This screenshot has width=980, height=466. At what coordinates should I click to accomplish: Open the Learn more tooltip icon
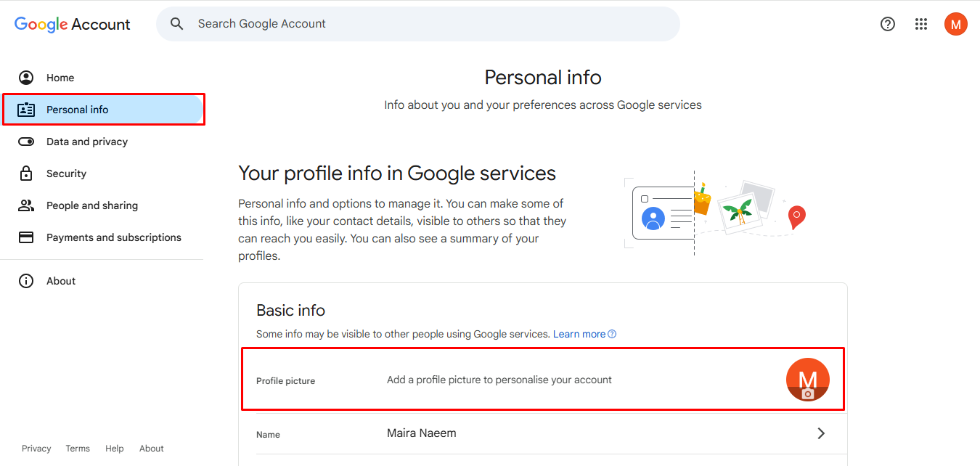[612, 333]
